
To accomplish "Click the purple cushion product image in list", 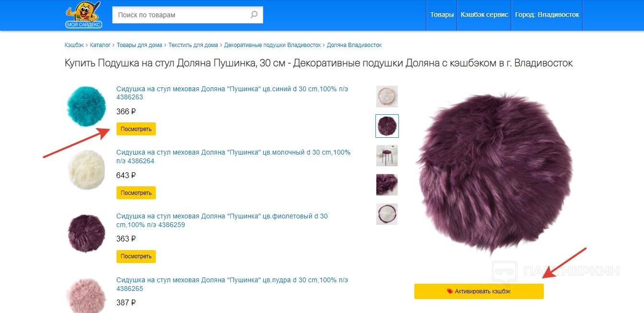I will (86, 233).
